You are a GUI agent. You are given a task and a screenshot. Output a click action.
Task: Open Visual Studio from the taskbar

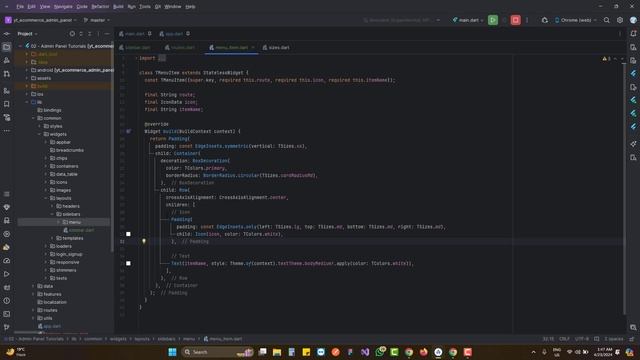pyautogui.click(x=365, y=352)
